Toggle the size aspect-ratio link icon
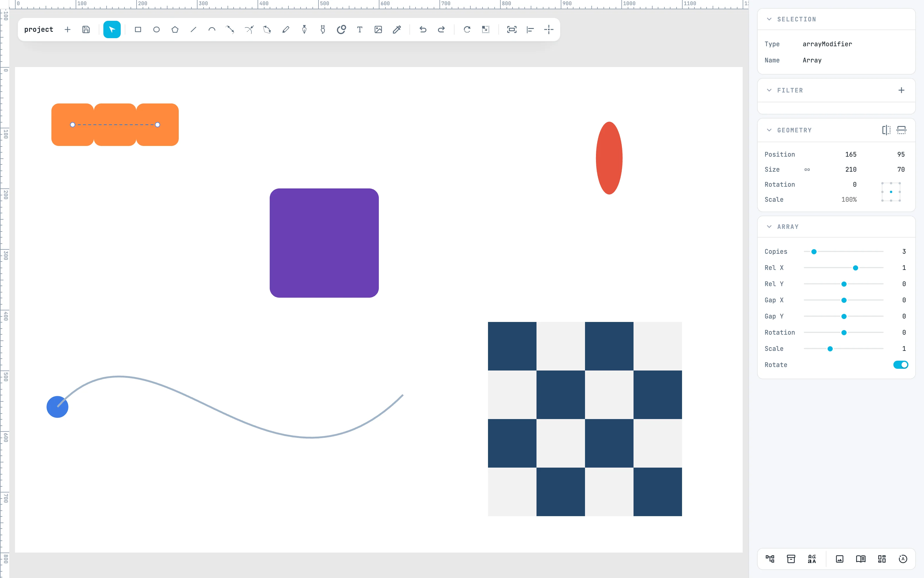The image size is (924, 578). 807,169
